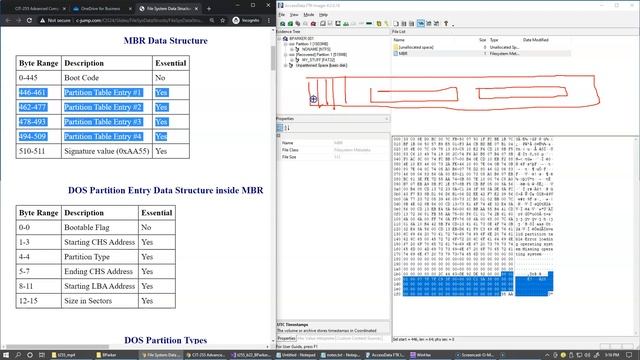Click the question-mark Help icon in FTK toolbar

(x=446, y=24)
